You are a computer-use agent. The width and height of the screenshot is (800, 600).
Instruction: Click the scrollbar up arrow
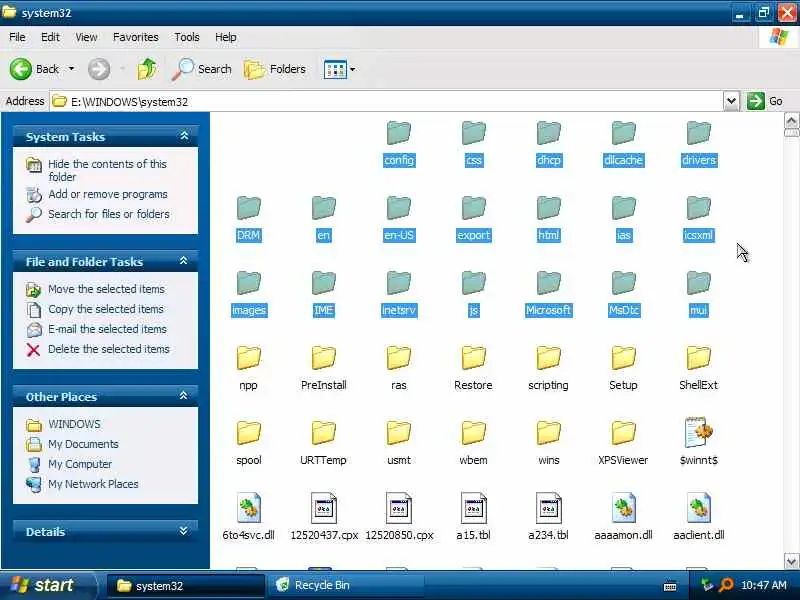click(791, 120)
